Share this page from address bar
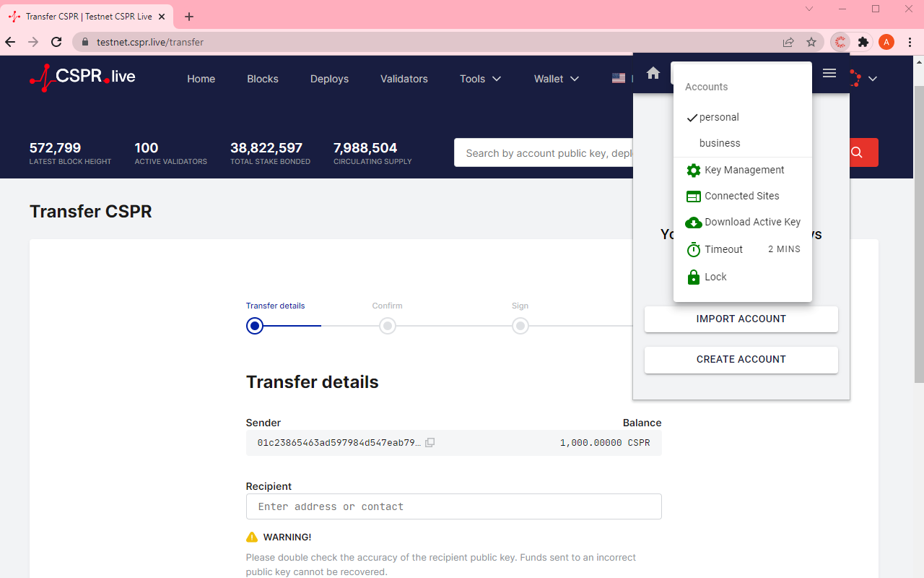This screenshot has width=924, height=578. click(788, 42)
